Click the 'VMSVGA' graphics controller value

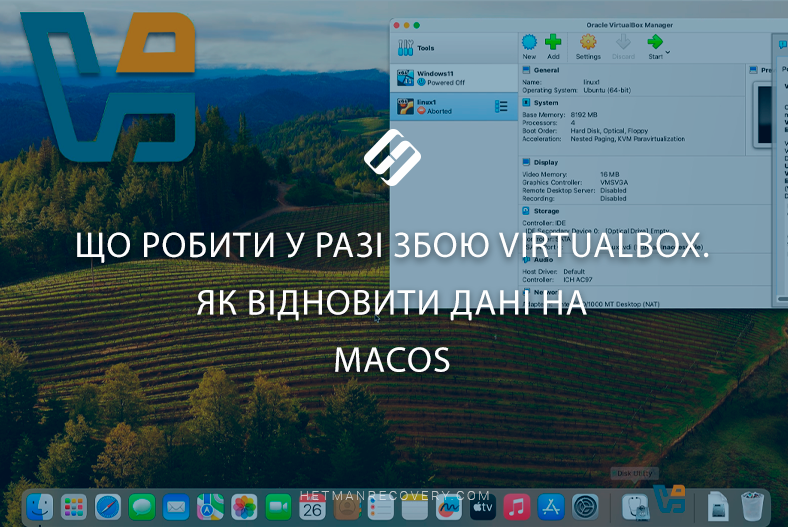point(614,183)
